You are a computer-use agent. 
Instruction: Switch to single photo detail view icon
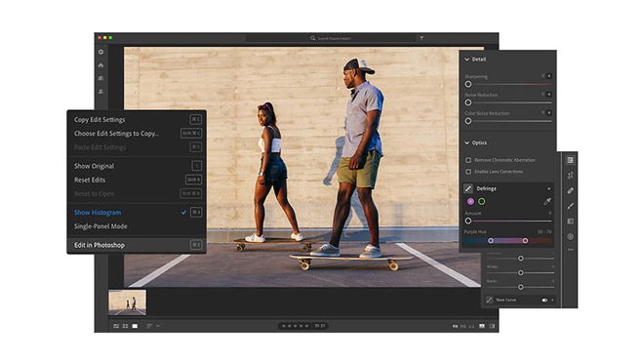click(135, 326)
